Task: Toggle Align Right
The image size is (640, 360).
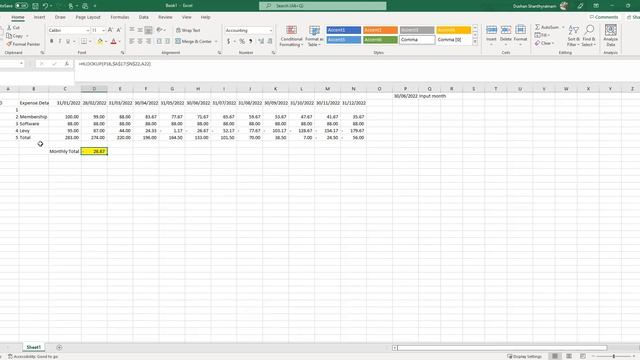Action: click(148, 41)
